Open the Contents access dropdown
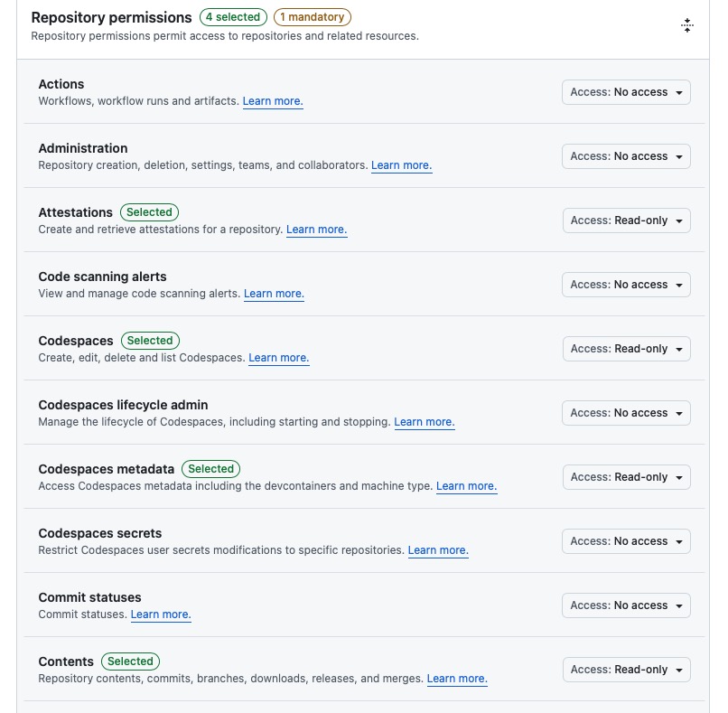 626,669
